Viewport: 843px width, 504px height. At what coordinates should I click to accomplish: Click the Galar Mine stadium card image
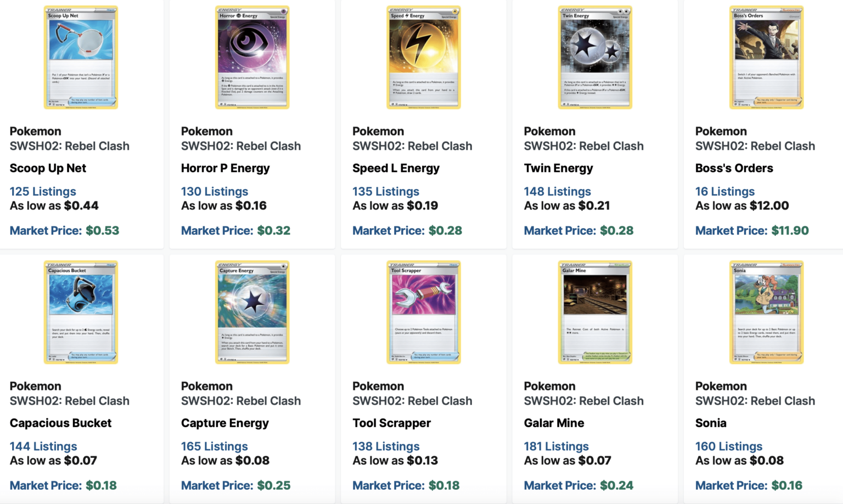coord(594,312)
